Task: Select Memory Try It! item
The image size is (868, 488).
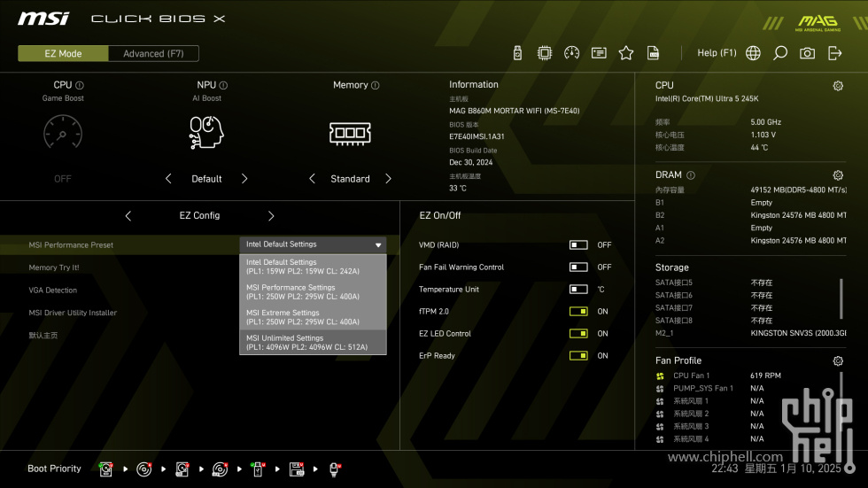Action: click(54, 267)
